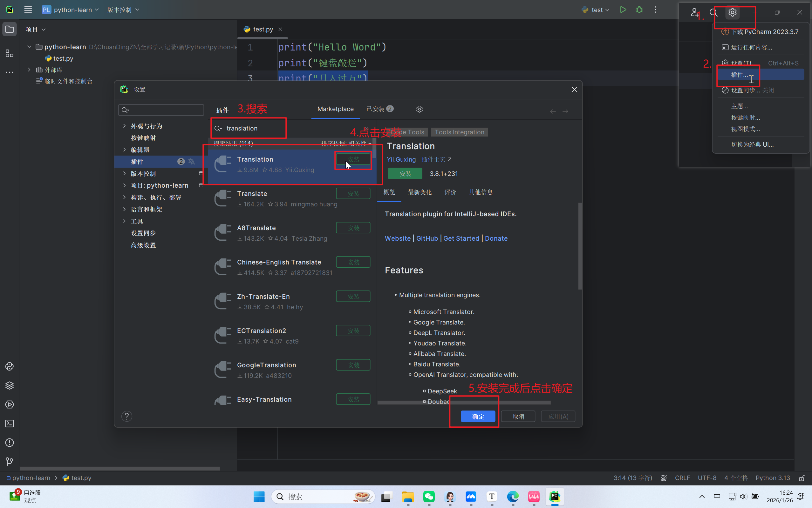Open the Terminal tool window
Viewport: 812px width, 508px height.
click(10, 424)
